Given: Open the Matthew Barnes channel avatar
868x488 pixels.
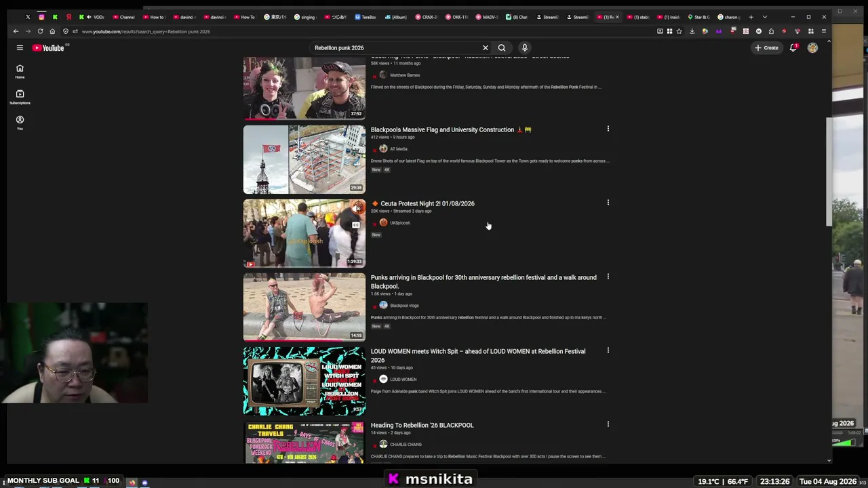Looking at the screenshot, I should [383, 75].
